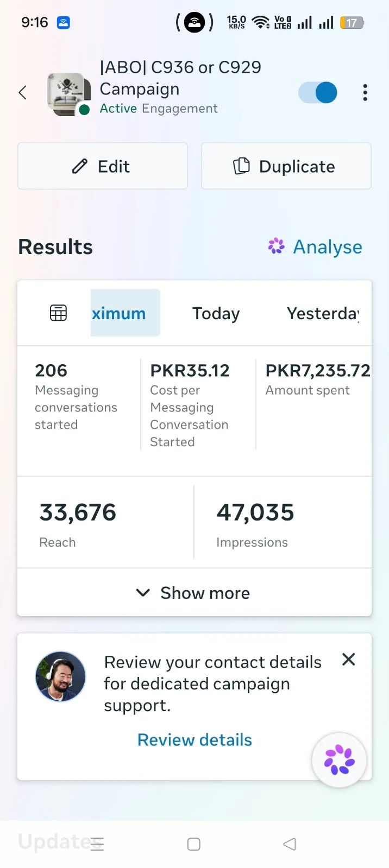Image resolution: width=389 pixels, height=868 pixels.
Task: Open the table columns customization icon
Action: (x=58, y=313)
